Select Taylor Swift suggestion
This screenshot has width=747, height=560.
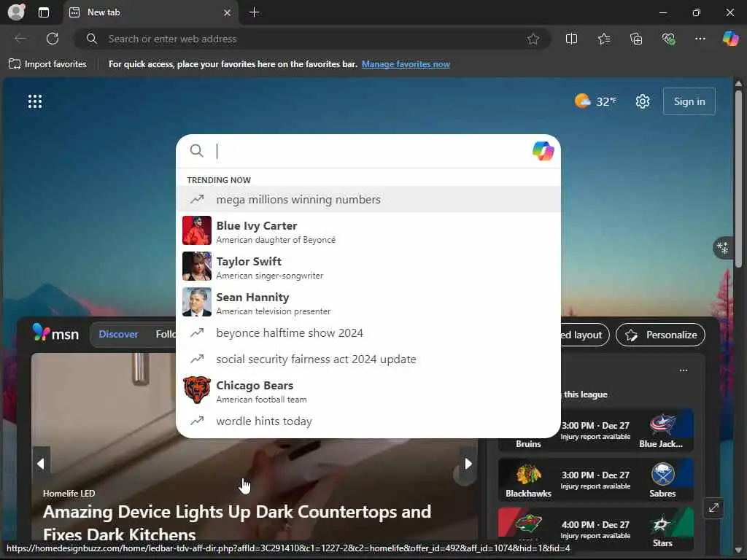[368, 267]
